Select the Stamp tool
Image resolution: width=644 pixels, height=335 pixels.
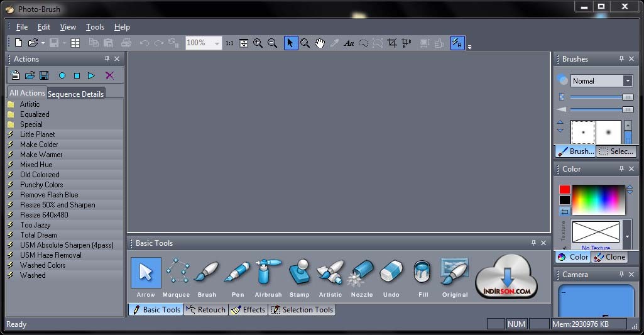(x=299, y=272)
